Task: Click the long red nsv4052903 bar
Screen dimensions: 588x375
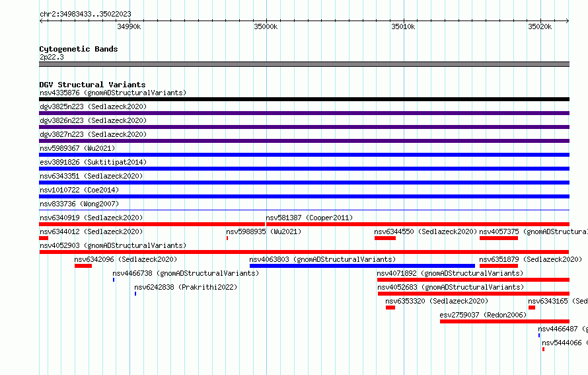Action: 304,252
